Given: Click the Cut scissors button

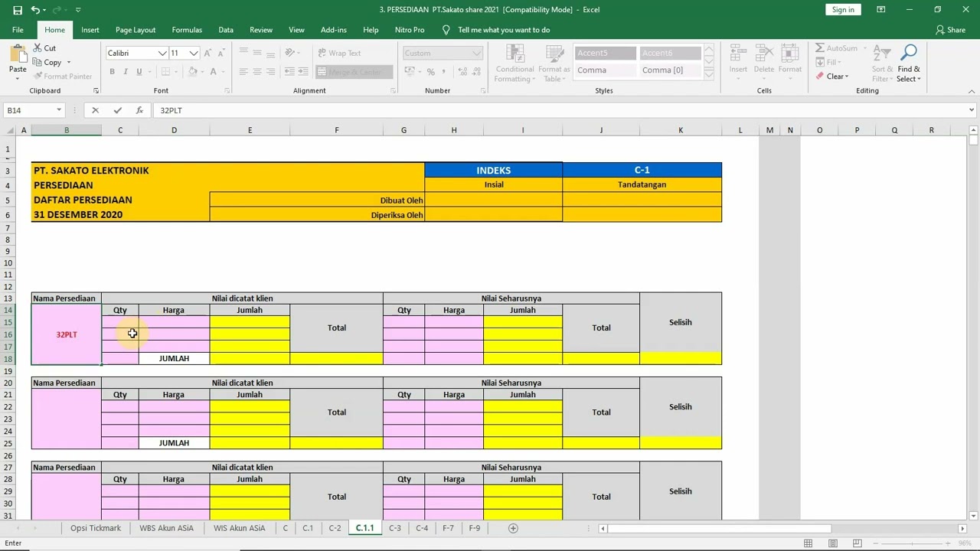Looking at the screenshot, I should tap(44, 48).
